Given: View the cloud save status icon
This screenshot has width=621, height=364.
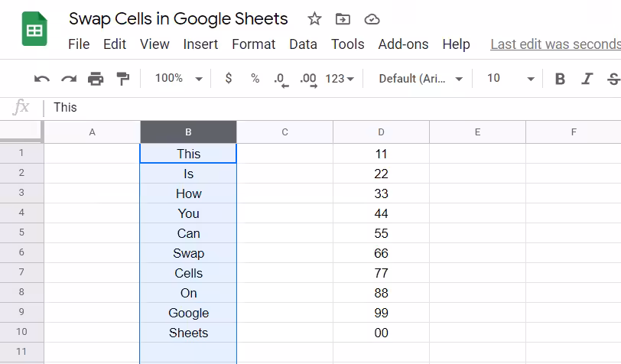Looking at the screenshot, I should click(372, 19).
